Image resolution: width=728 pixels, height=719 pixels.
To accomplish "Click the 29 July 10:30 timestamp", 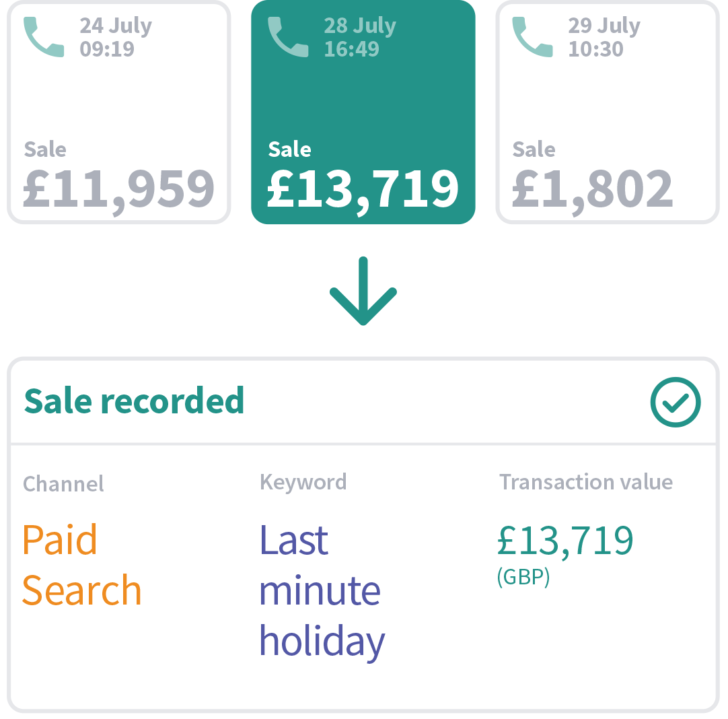I will pyautogui.click(x=604, y=38).
